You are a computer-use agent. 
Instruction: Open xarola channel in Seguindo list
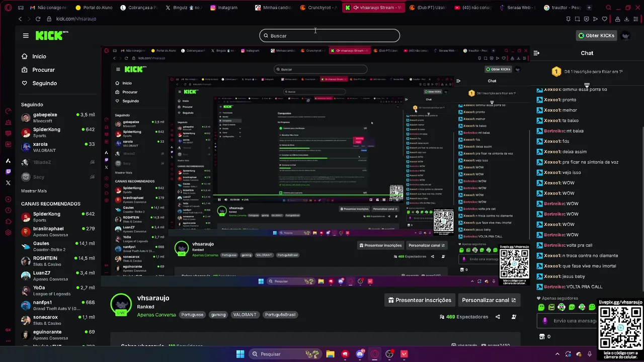click(x=57, y=147)
